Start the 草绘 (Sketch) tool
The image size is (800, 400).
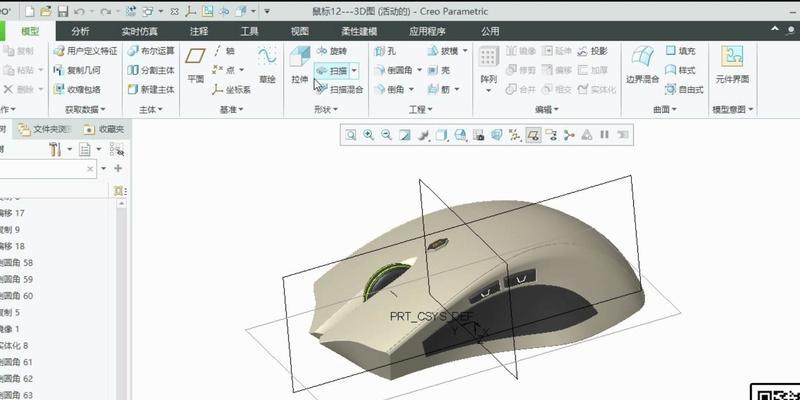click(267, 66)
